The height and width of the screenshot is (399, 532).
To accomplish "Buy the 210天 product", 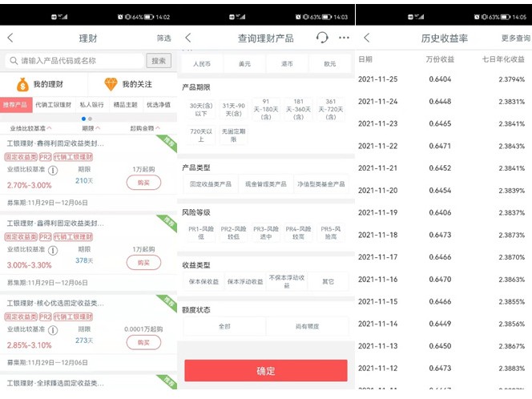I will 143,183.
